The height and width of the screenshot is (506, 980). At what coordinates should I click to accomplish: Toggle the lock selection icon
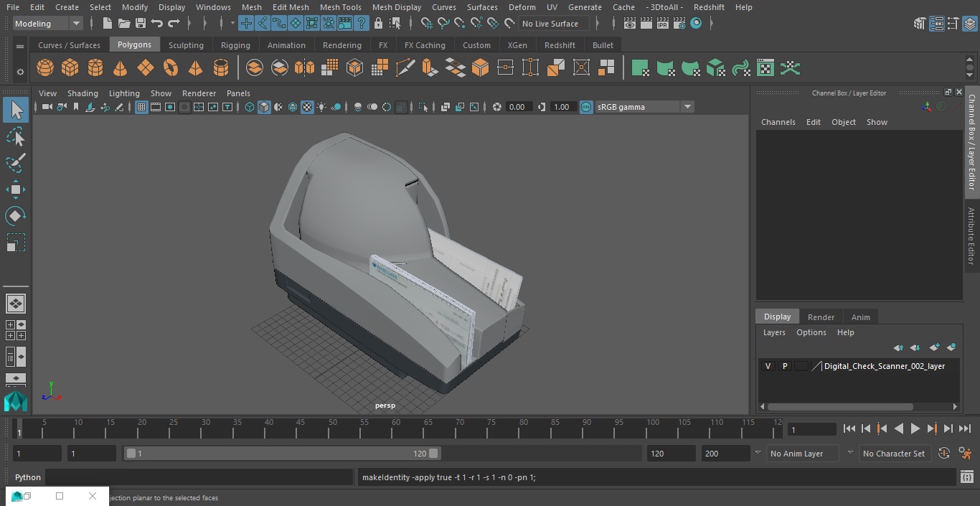point(378,24)
